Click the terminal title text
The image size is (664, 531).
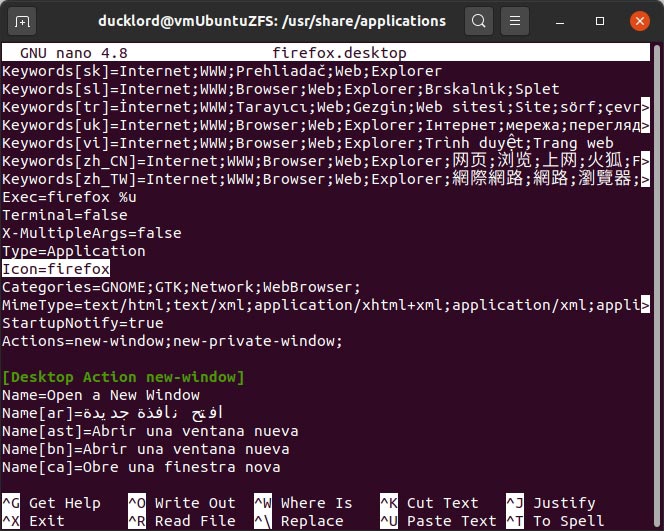(x=272, y=21)
